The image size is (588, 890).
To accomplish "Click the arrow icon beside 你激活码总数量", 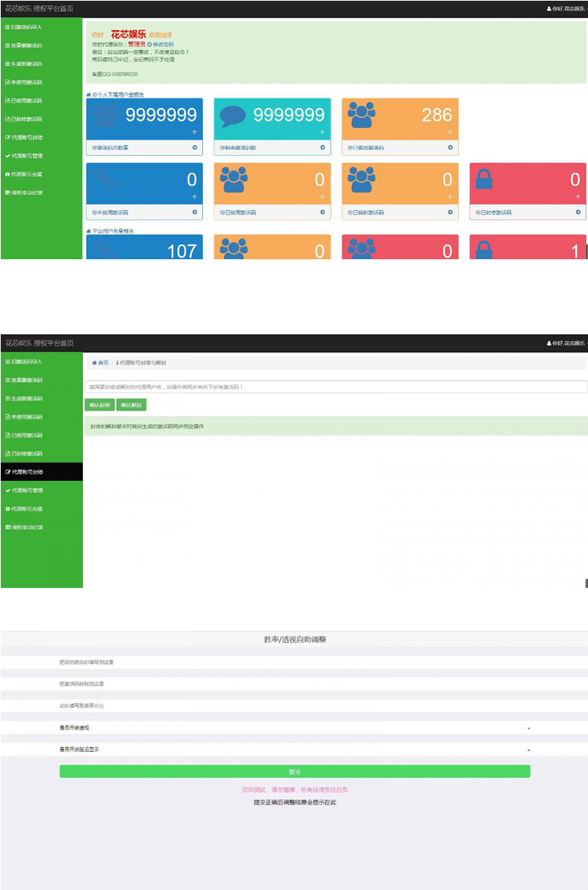I will 195,148.
